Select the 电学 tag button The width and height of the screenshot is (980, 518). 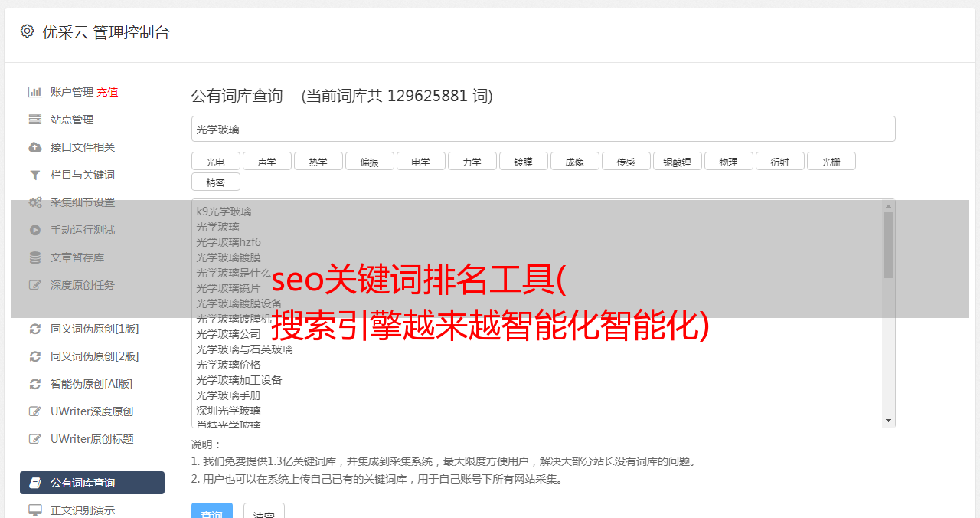[x=421, y=161]
